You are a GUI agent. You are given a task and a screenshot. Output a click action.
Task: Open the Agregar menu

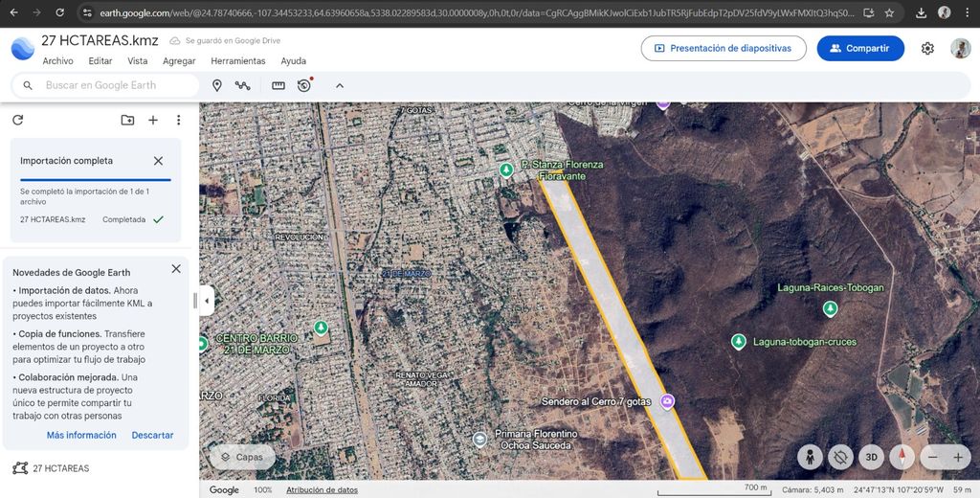[179, 60]
